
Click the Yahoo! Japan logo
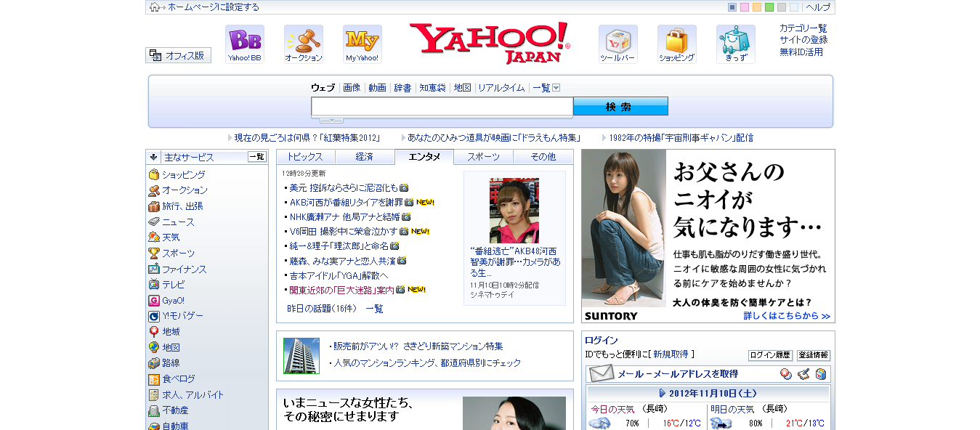tap(490, 43)
